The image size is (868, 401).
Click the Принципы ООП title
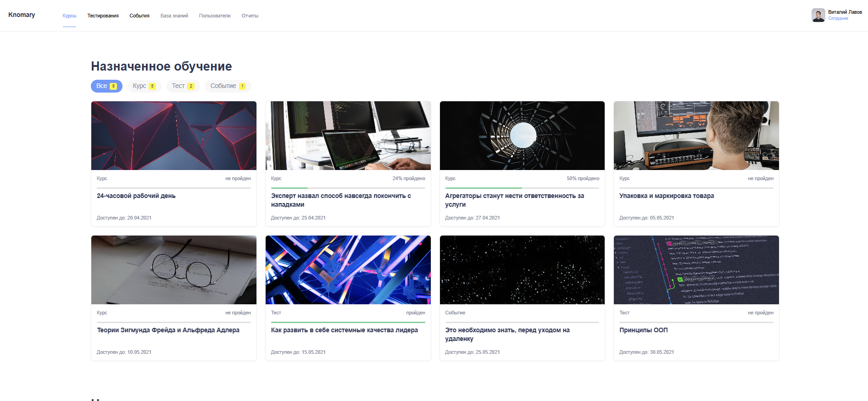644,330
